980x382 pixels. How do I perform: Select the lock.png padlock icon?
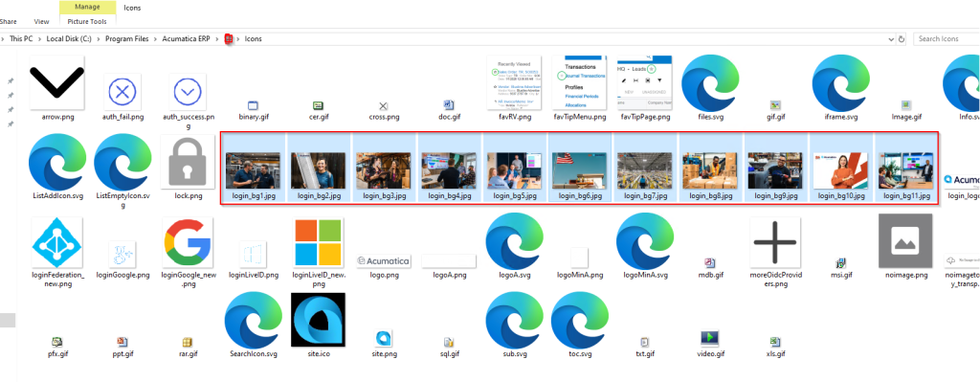pos(188,163)
